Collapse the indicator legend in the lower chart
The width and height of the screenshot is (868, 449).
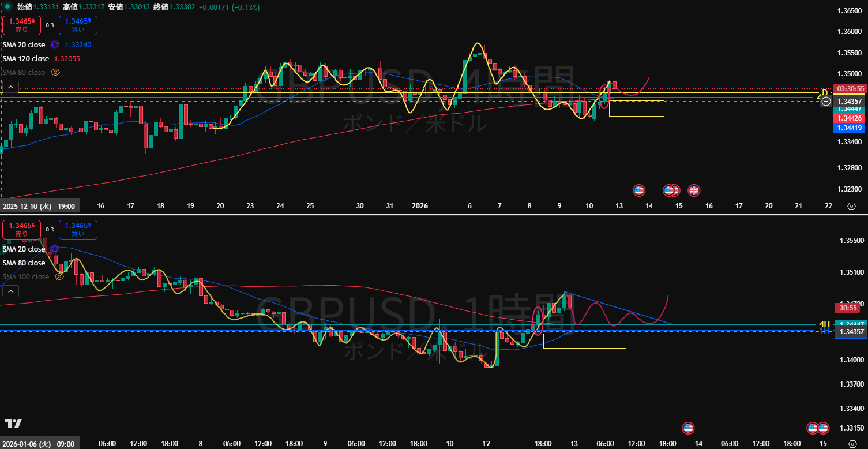10,292
